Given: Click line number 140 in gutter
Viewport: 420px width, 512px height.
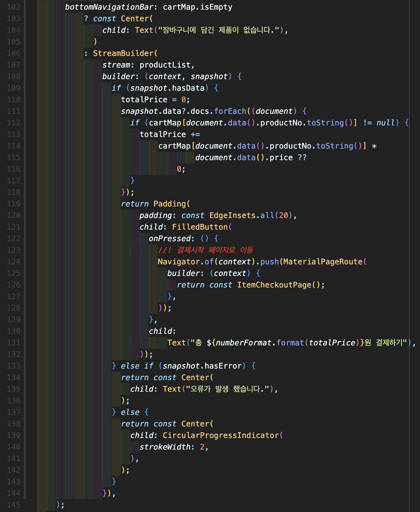Looking at the screenshot, I should click(14, 447).
